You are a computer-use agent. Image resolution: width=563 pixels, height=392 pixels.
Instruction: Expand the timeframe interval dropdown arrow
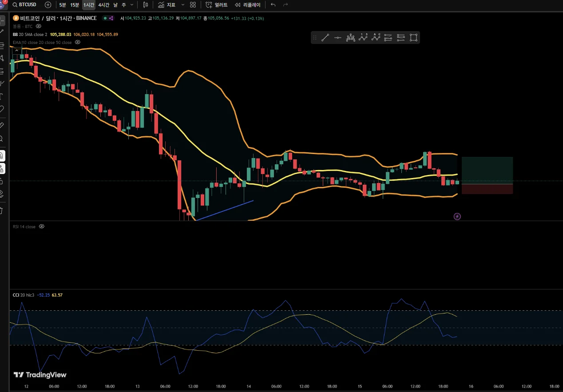point(131,5)
